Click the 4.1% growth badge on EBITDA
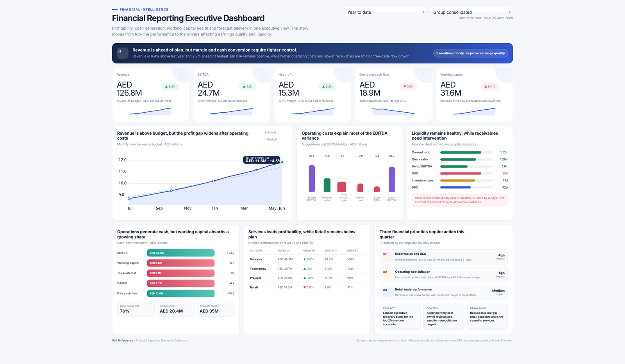 pyautogui.click(x=248, y=87)
